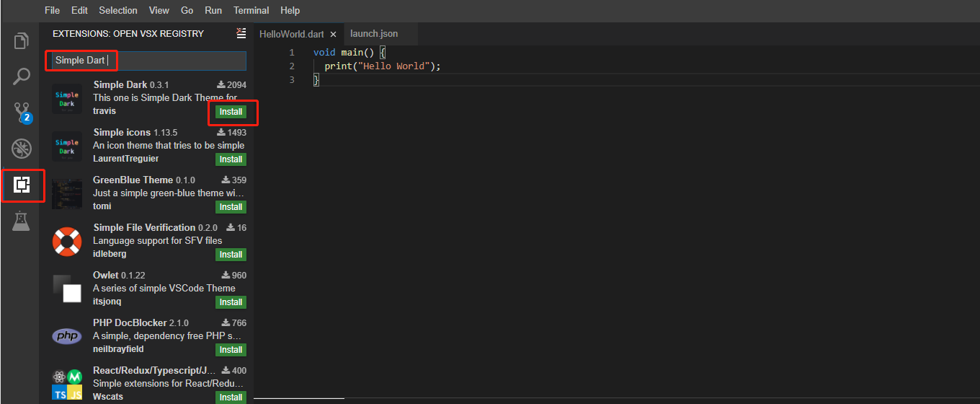Clear extension search results icon
This screenshot has width=980, height=404.
point(241,33)
